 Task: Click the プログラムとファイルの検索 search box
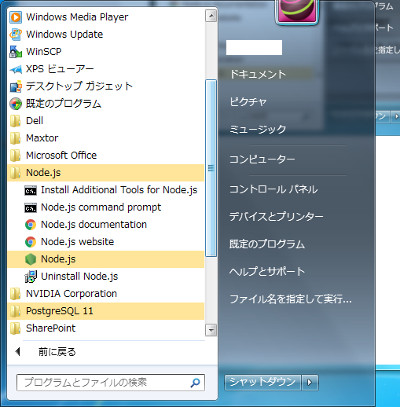110,382
